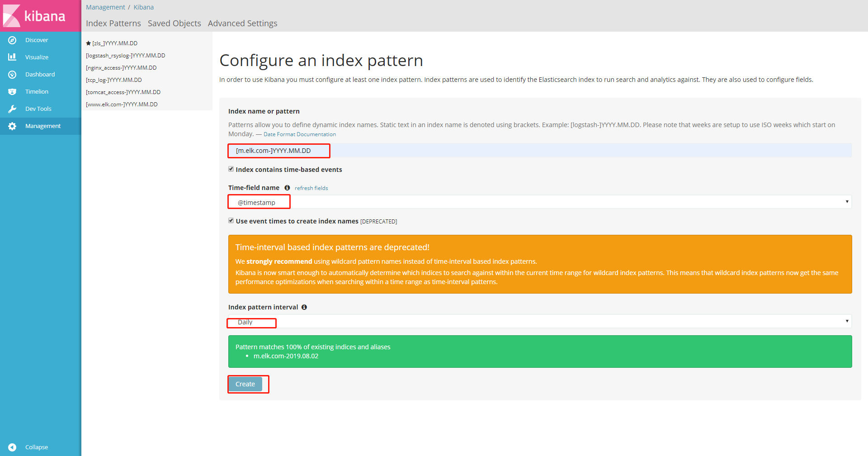Select the Dev Tools menu label
The height and width of the screenshot is (456, 868).
coord(38,109)
